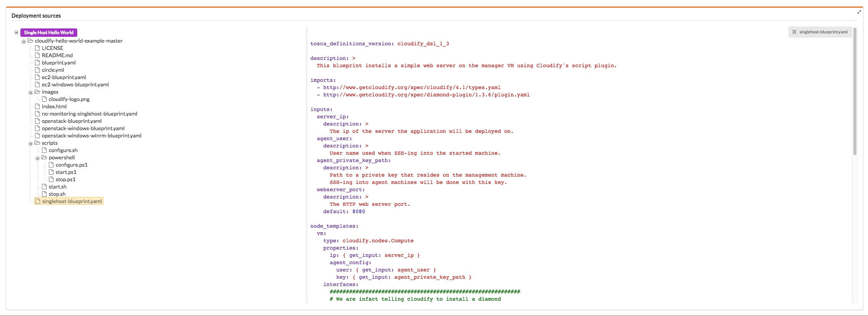868x316 pixels.
Task: Click the index.html file icon
Action: [x=37, y=106]
